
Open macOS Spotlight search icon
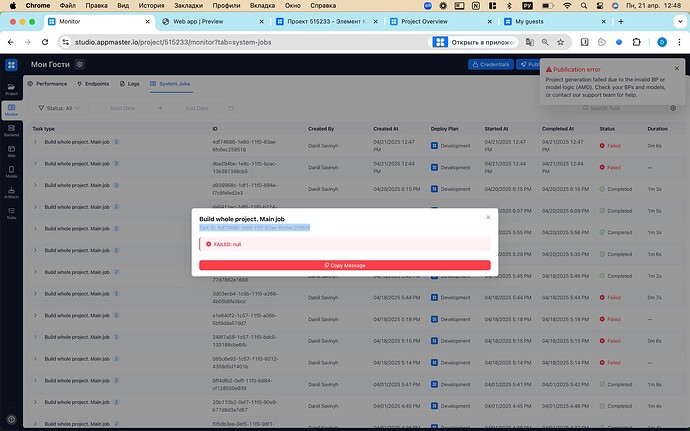tap(584, 6)
